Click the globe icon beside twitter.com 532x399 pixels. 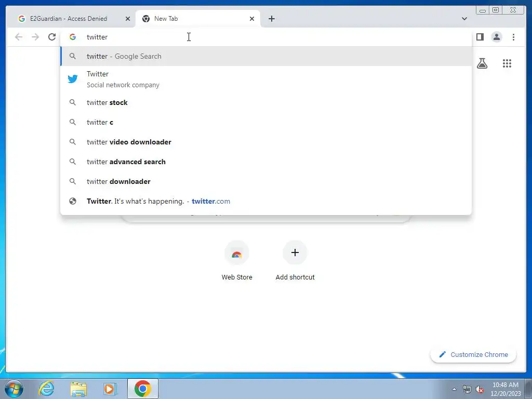pyautogui.click(x=73, y=201)
